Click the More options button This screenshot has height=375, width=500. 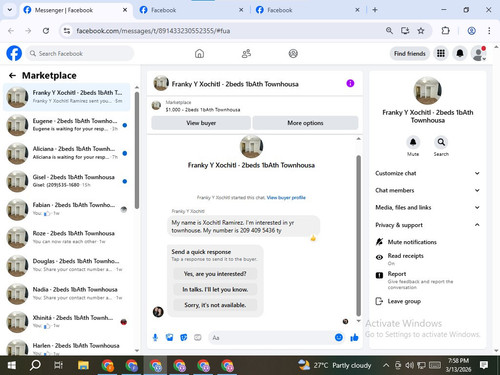pos(305,123)
